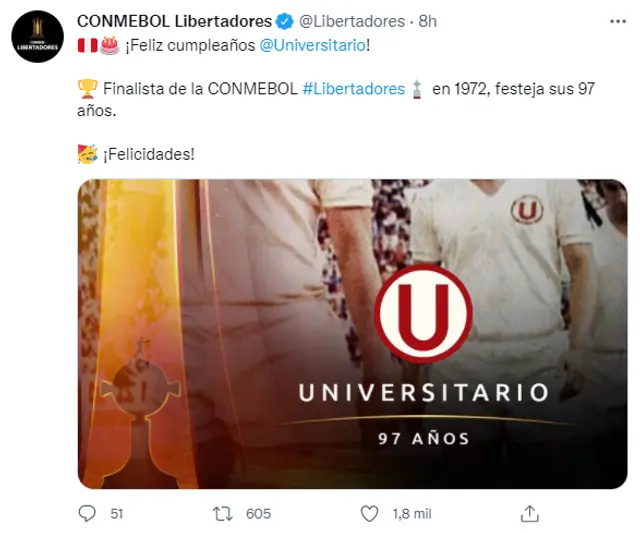Like the tweet with heart icon
The height and width of the screenshot is (533, 640).
(x=369, y=513)
